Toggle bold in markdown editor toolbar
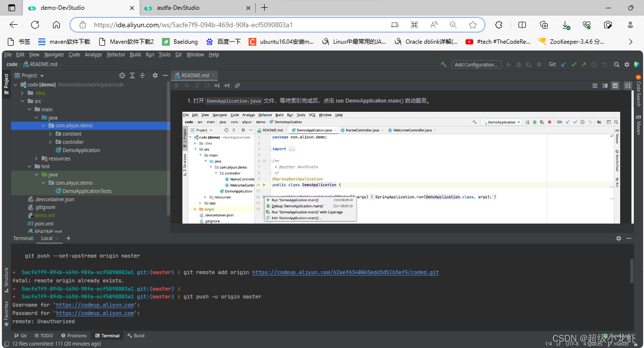Screen dimensions: 644x348 [177, 86]
